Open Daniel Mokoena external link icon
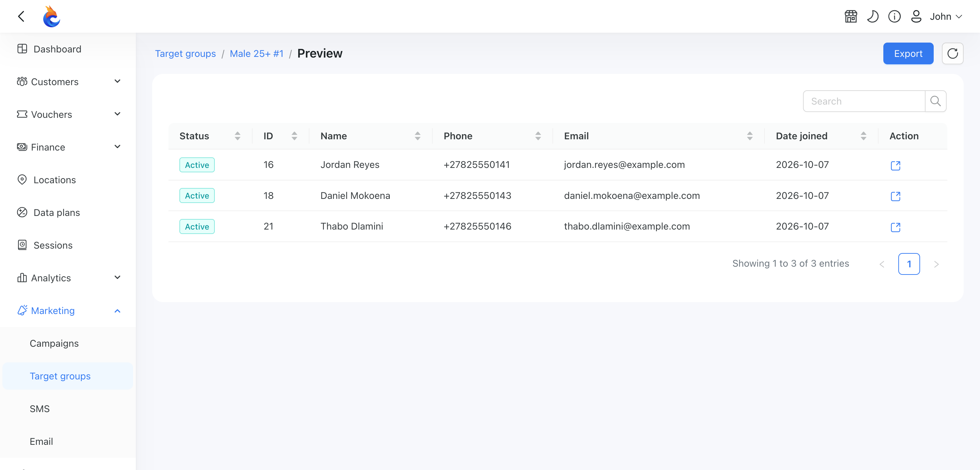 coord(896,196)
